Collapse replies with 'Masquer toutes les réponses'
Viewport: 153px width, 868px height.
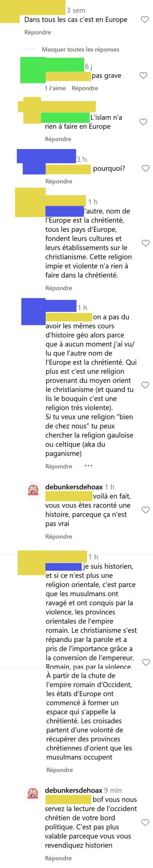81,50
